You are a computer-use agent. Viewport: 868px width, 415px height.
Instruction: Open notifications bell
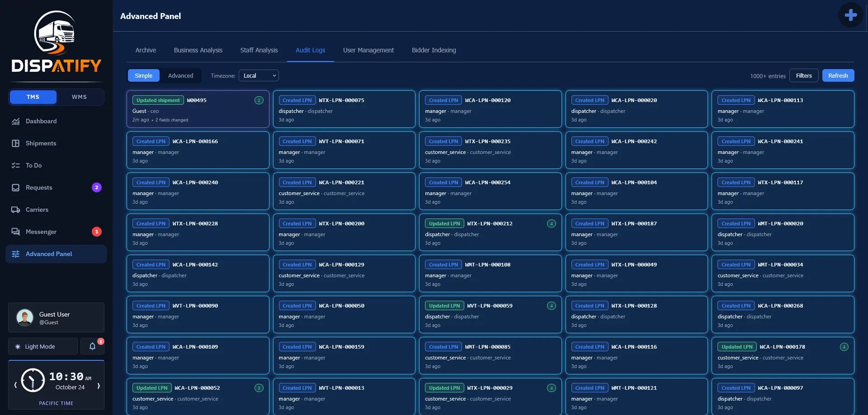pyautogui.click(x=92, y=346)
